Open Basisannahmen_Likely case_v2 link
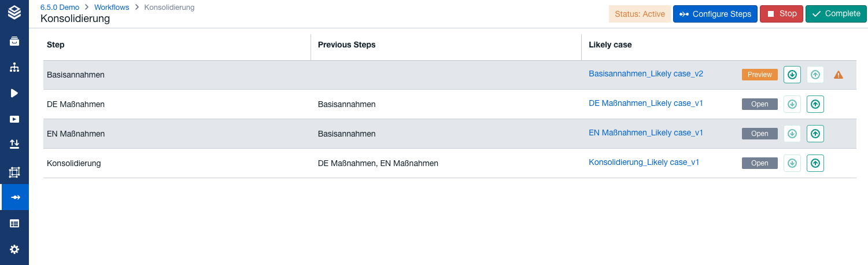Screen dimensions: 868x265 (646, 73)
